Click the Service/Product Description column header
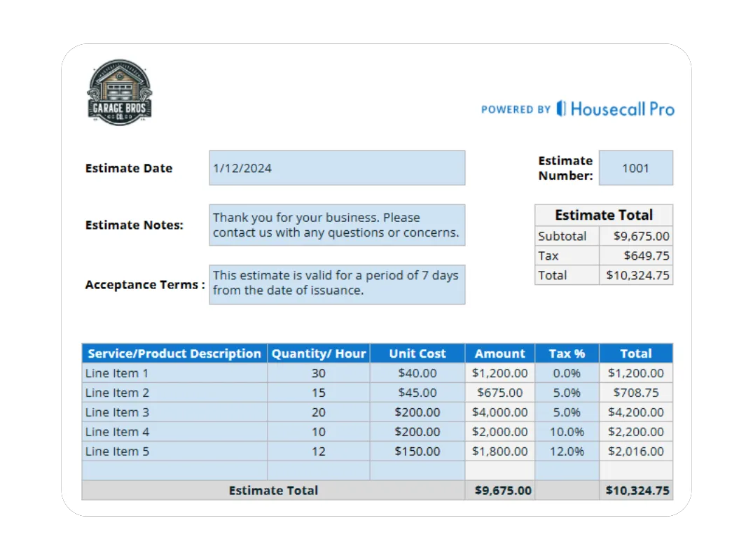 (x=174, y=353)
